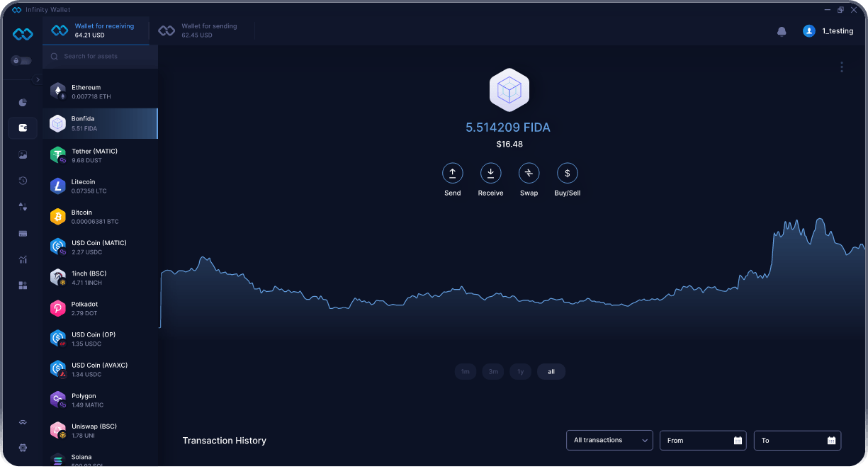Select USD Coin (OP) asset
The height and width of the screenshot is (469, 868).
tap(100, 339)
